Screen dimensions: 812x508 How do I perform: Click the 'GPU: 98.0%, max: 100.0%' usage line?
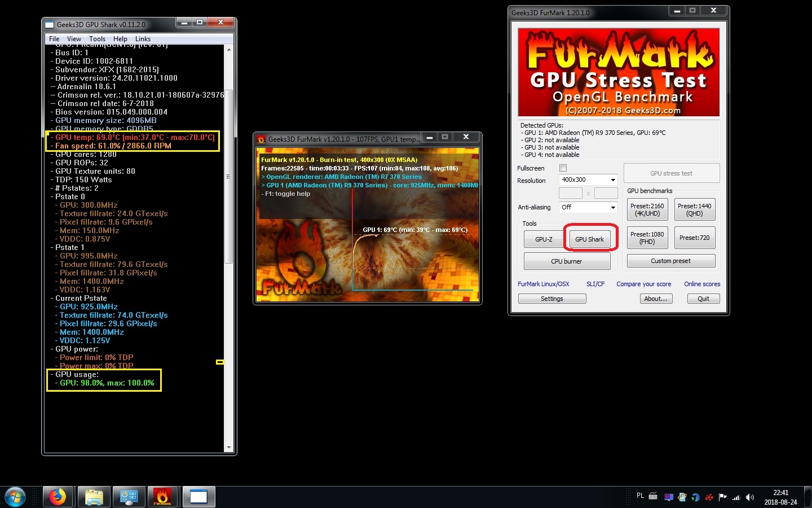[105, 383]
